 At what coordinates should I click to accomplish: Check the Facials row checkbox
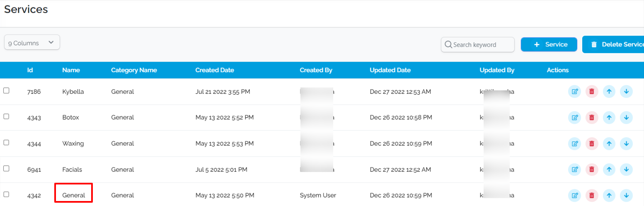coord(6,168)
